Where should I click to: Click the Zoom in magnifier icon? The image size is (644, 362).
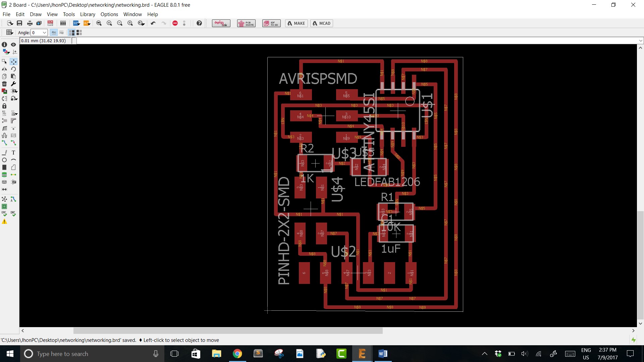(x=109, y=23)
